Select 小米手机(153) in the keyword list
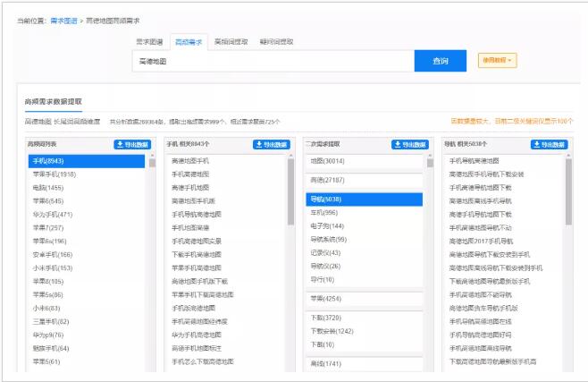Viewport: 588px width, 382px height. coord(53,268)
